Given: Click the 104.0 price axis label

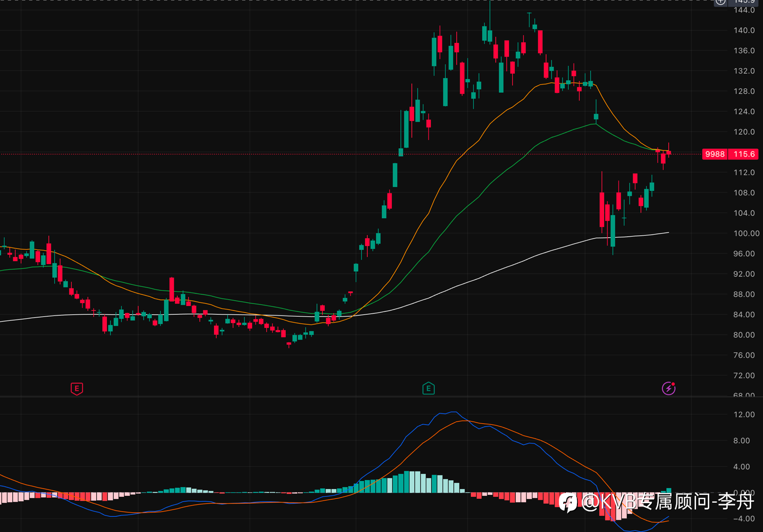Looking at the screenshot, I should tap(744, 213).
